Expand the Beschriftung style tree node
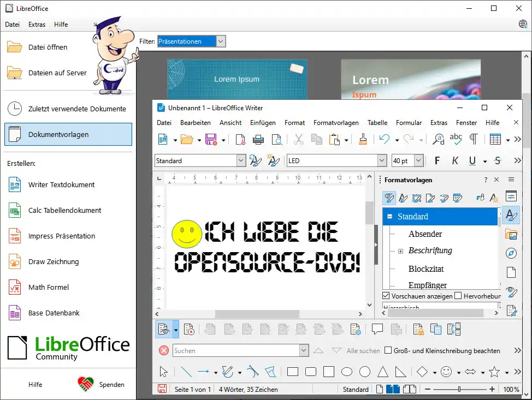 [x=401, y=251]
